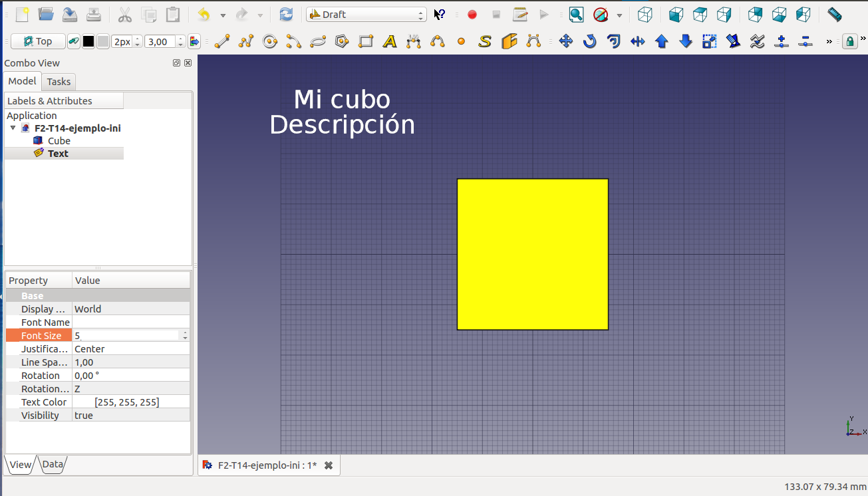This screenshot has height=496, width=868.
Task: Use the Draft Rotate tool
Action: [589, 42]
